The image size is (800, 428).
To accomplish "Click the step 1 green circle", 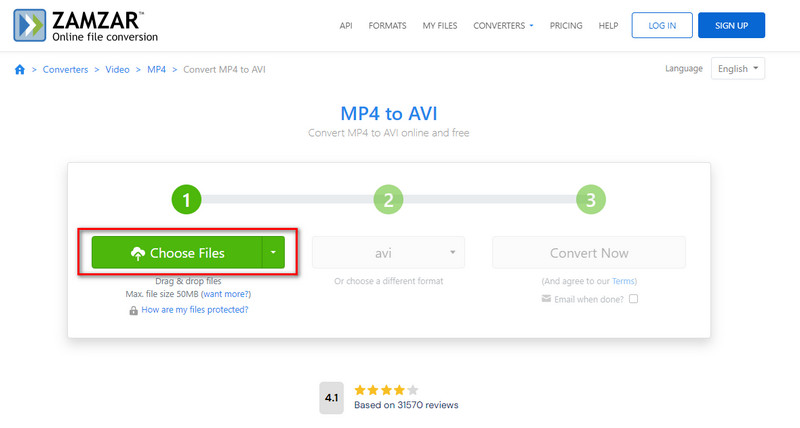I will (x=187, y=200).
